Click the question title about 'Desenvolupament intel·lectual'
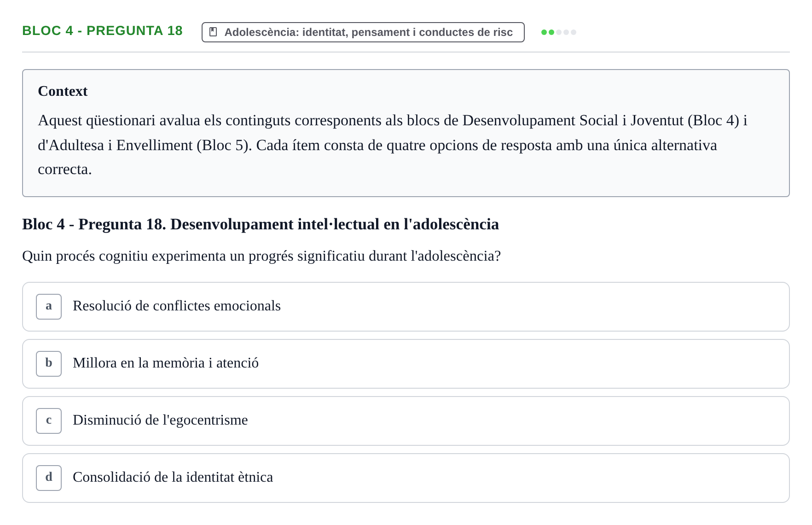Screen dimensions: 812x525 261,224
